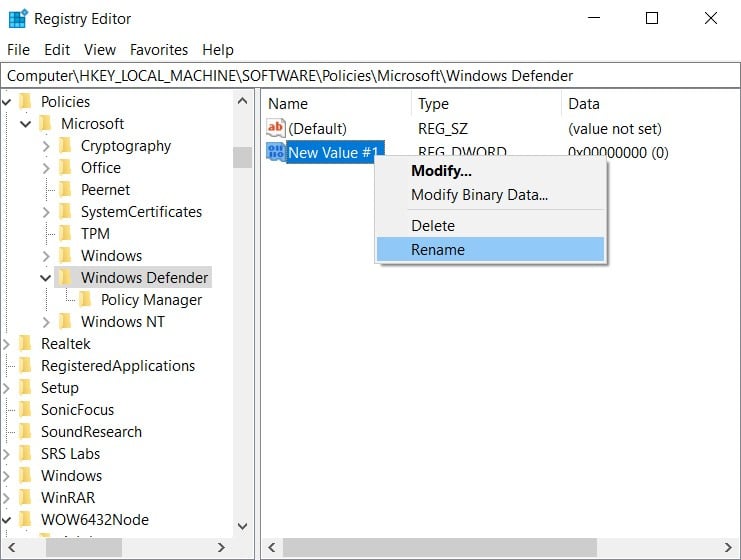Expand the SRS Labs key

(6, 454)
